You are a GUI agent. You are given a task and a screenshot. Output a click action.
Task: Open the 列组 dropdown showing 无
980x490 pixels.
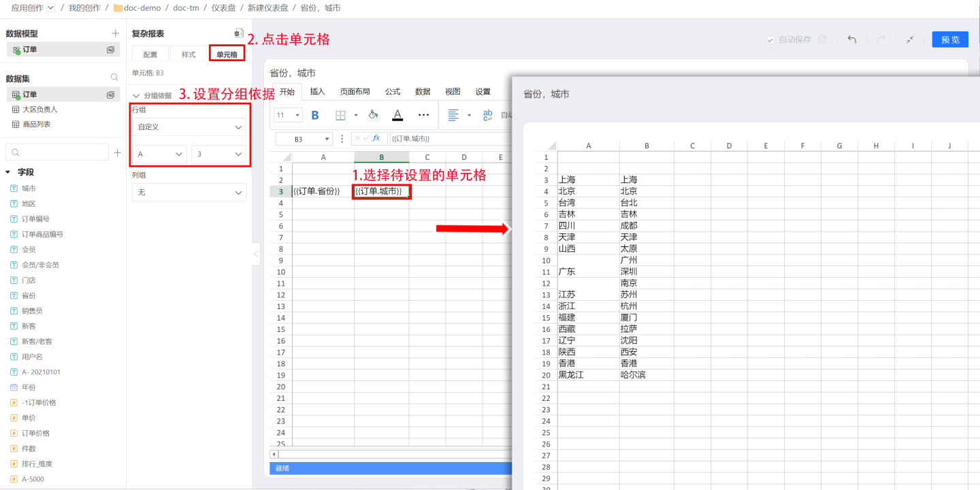click(189, 193)
